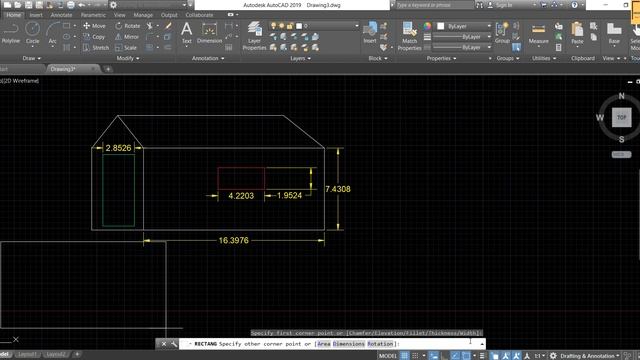Viewport: 640px width, 360px height.
Task: Select the Trim tool icon
Action: tap(150, 26)
